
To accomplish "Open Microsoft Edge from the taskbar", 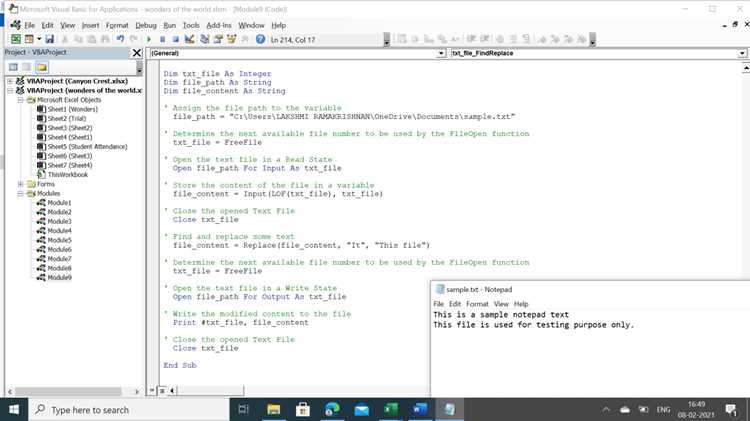I will 332,410.
